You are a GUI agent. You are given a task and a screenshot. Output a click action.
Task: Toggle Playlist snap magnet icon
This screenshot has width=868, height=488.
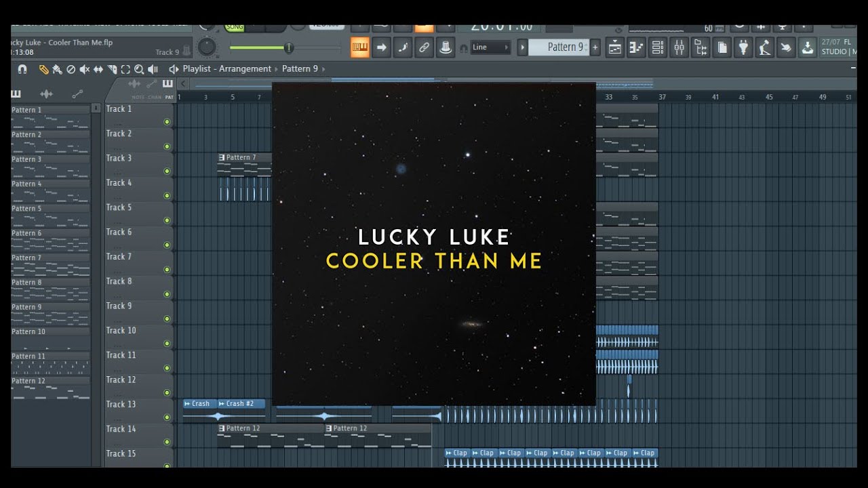22,69
